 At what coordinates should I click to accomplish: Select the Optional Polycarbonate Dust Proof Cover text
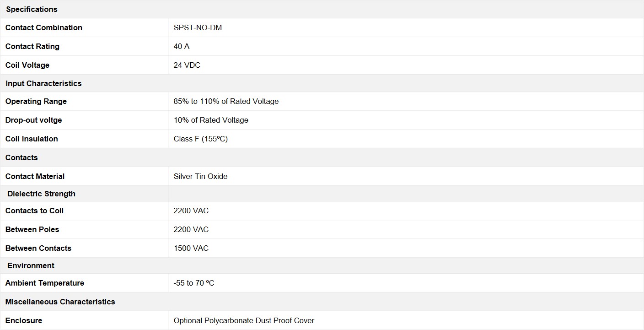[244, 320]
